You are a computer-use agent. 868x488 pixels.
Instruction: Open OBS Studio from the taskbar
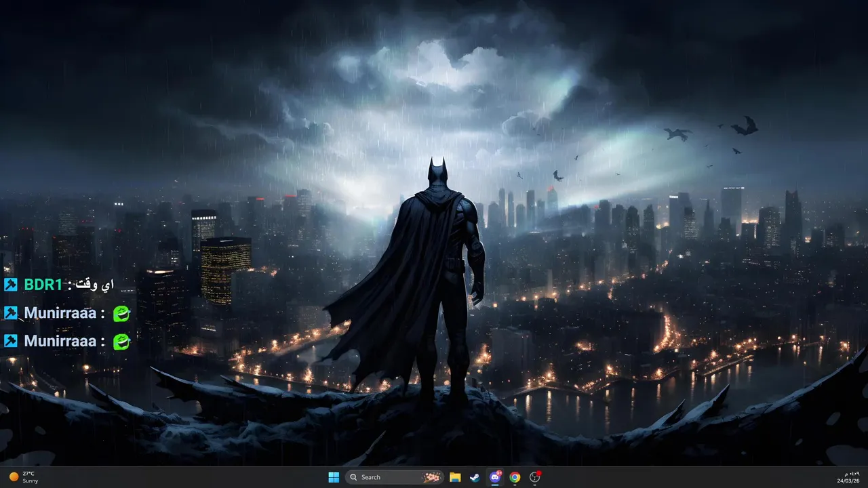click(x=535, y=477)
